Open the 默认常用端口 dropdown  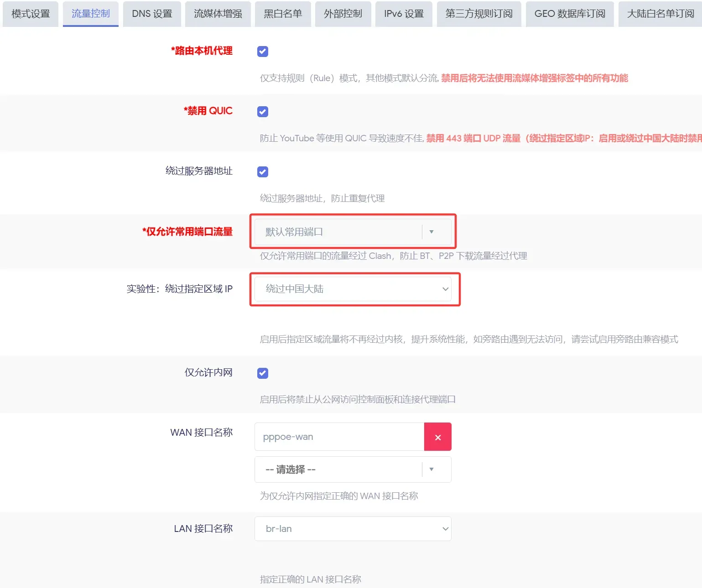353,232
